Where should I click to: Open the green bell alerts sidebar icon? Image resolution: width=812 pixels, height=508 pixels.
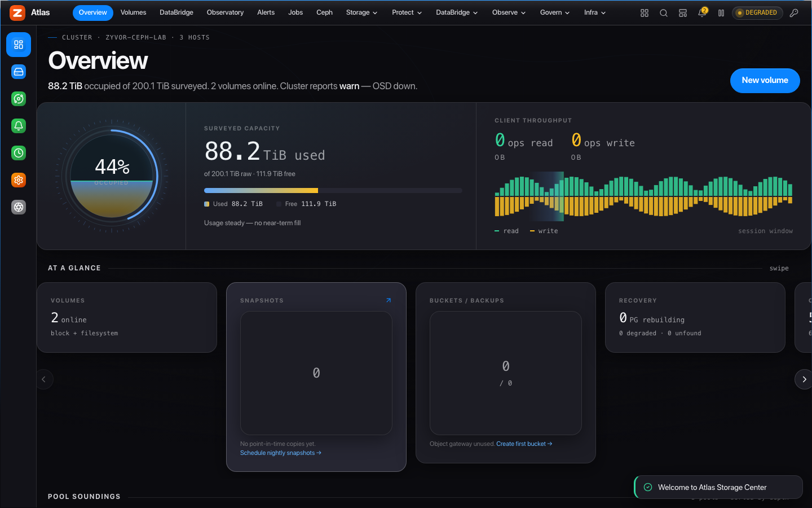19,126
